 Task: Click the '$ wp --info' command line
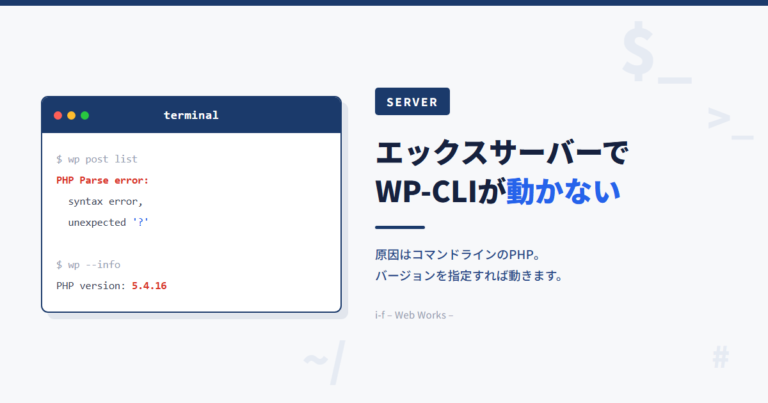pos(88,264)
